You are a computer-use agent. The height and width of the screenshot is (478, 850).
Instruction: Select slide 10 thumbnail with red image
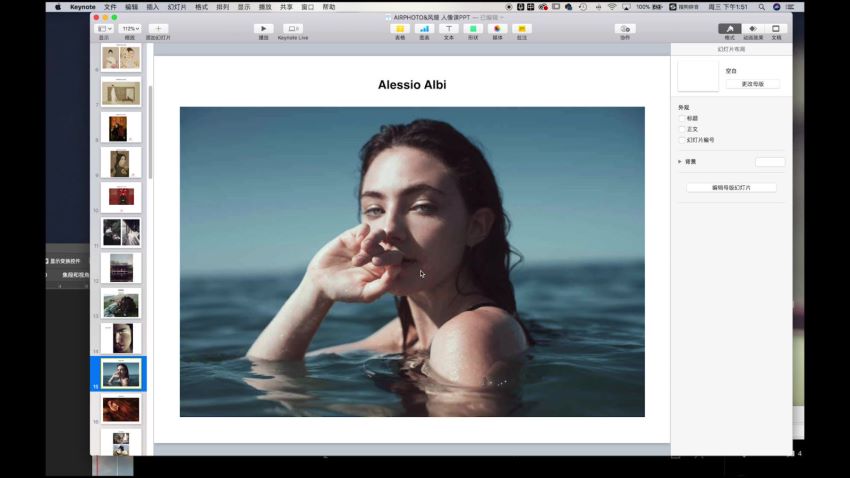(121, 197)
